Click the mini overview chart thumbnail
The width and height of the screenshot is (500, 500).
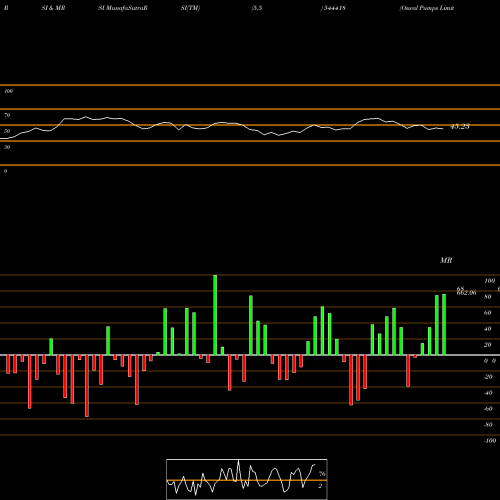point(247,479)
